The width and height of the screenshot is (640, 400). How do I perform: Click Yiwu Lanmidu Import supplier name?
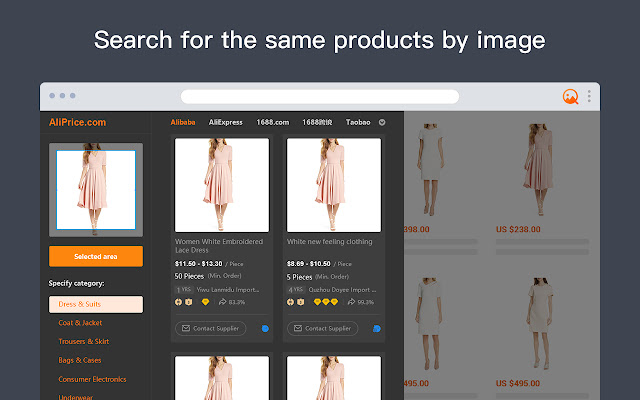point(228,290)
